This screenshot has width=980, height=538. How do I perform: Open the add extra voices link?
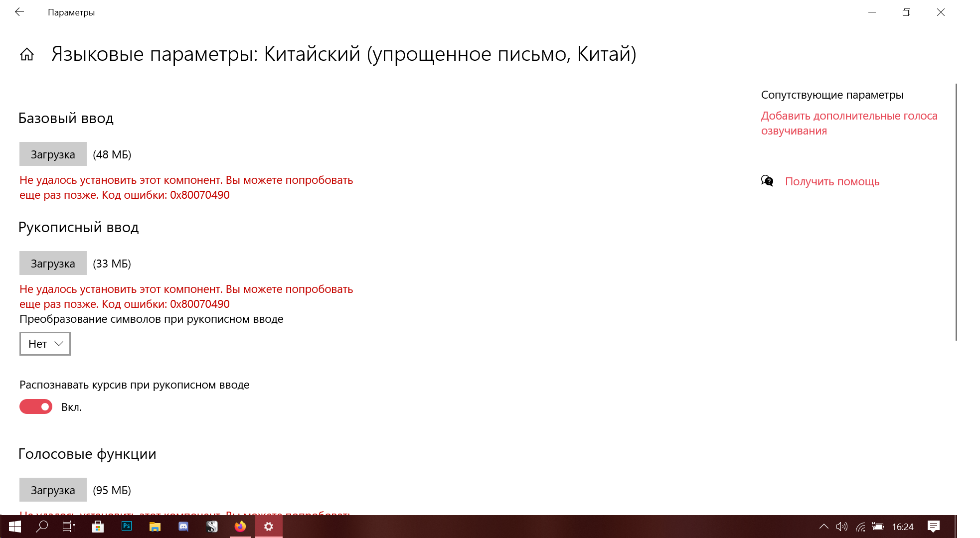[x=849, y=123]
